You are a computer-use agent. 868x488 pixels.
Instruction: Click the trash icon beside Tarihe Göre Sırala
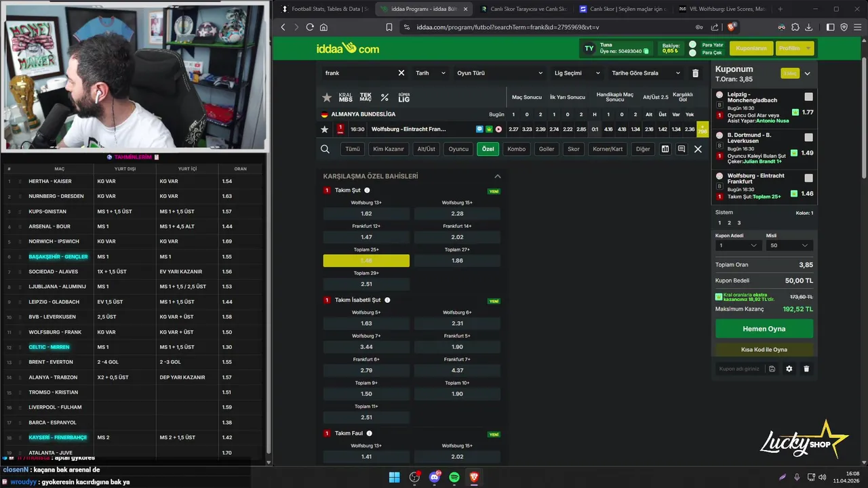click(x=695, y=73)
